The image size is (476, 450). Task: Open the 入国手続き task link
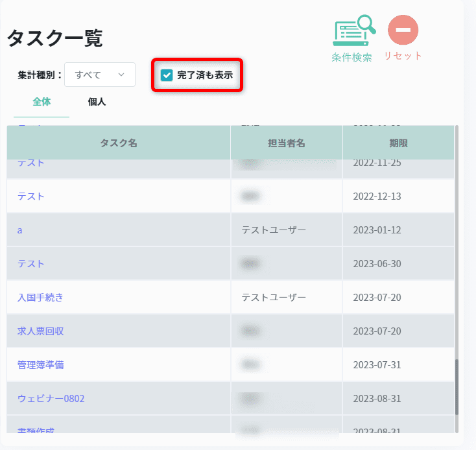click(40, 298)
